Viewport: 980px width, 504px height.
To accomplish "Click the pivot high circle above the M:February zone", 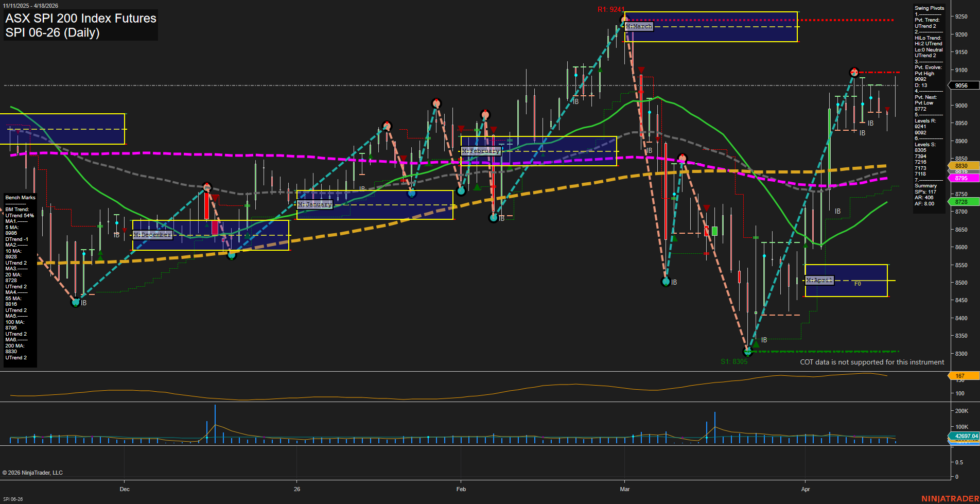I will pos(484,113).
